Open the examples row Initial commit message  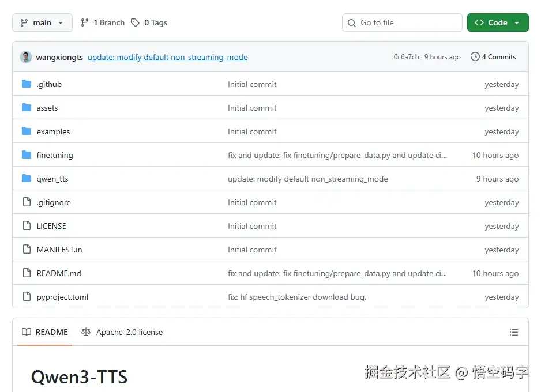[x=252, y=131]
